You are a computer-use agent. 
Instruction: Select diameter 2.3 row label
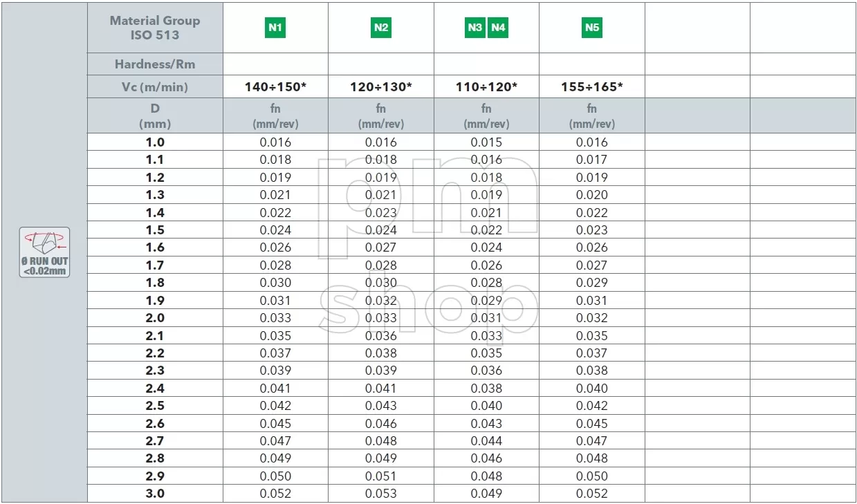155,371
